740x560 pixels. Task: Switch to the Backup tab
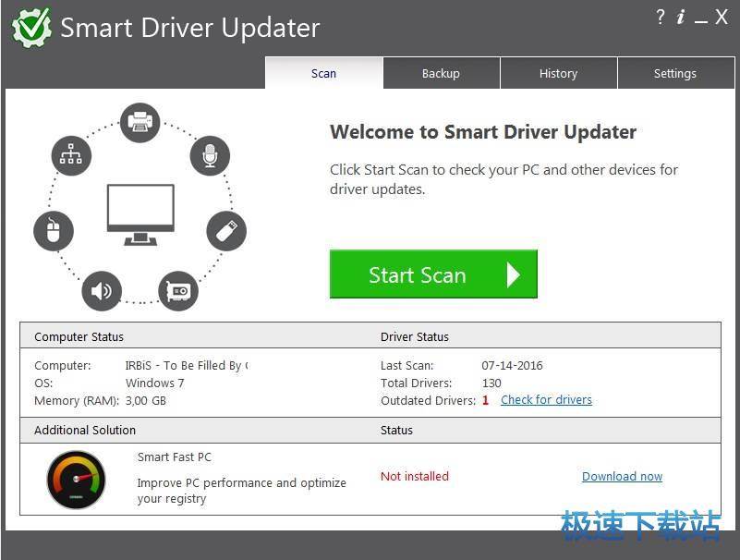click(x=441, y=73)
